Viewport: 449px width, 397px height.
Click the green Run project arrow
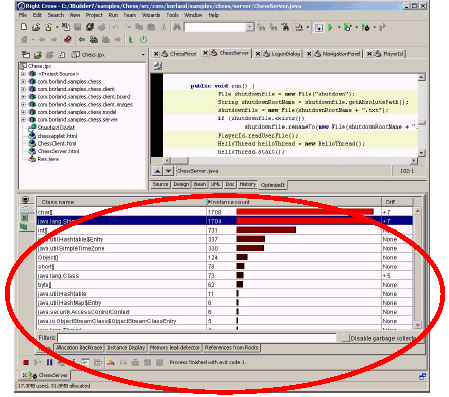point(330,27)
